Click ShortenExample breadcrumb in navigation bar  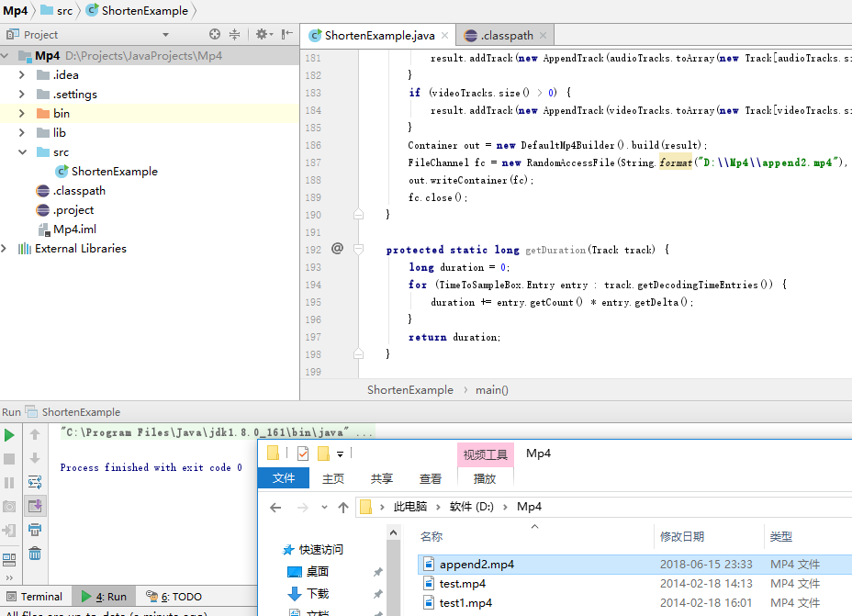(137, 10)
